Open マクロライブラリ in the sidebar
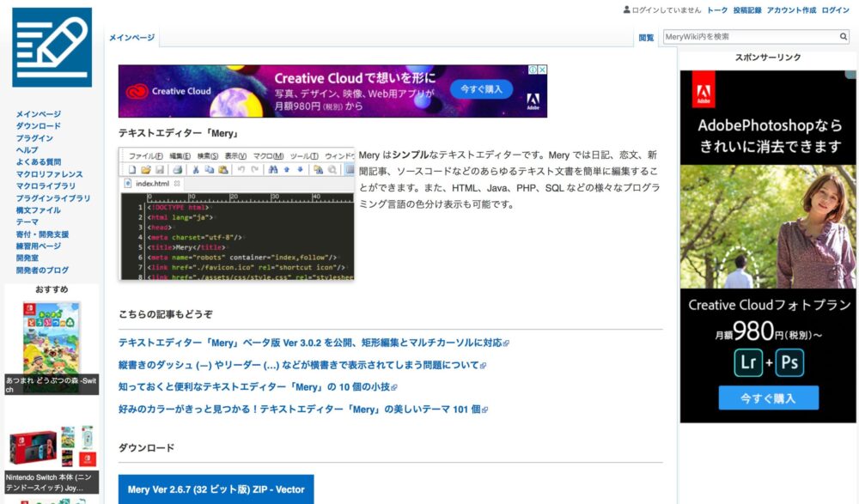The image size is (859, 504). click(46, 186)
